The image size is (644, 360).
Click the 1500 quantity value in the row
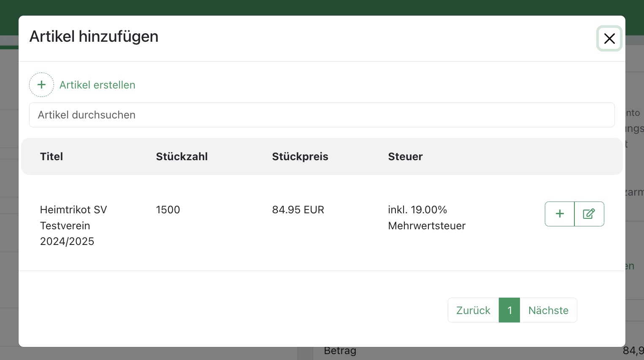coord(168,210)
